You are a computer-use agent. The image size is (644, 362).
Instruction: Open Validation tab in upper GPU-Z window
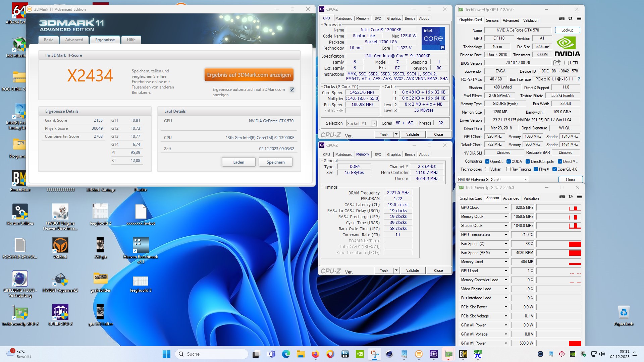click(531, 20)
